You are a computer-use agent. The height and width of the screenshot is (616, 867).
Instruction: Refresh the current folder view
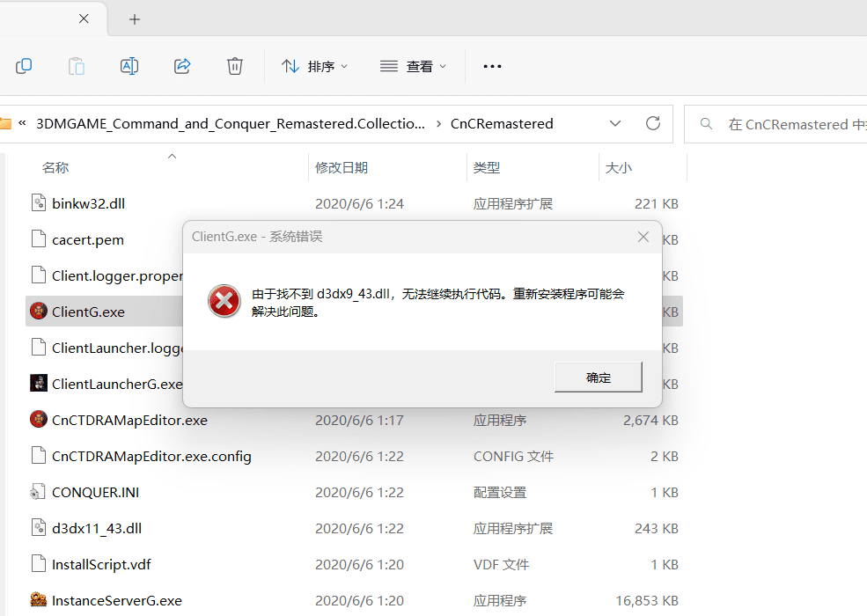point(653,123)
